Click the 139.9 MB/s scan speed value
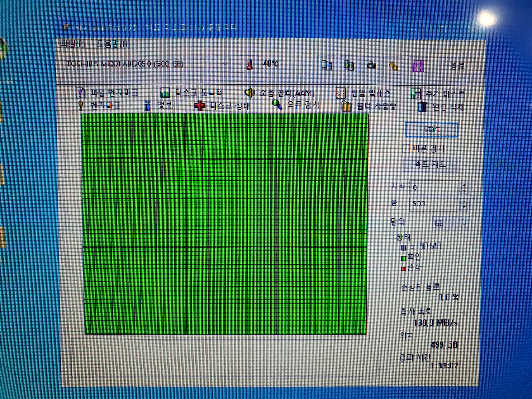Image resolution: width=532 pixels, height=399 pixels. (436, 323)
